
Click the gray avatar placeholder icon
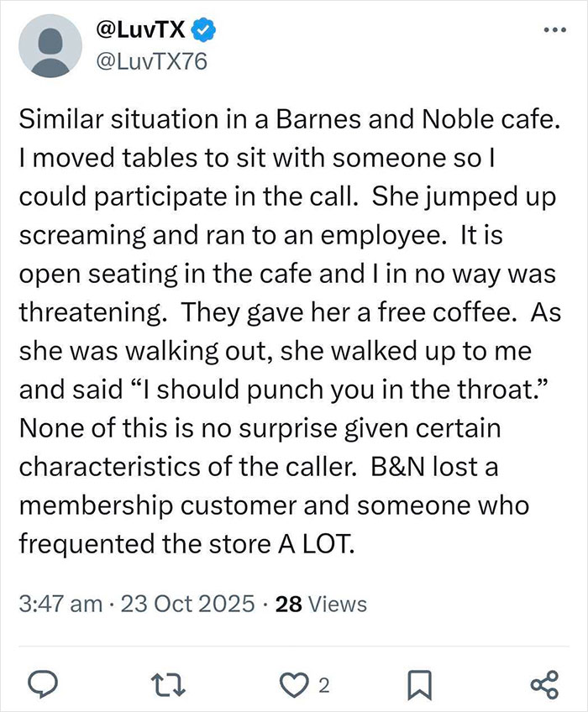[50, 46]
